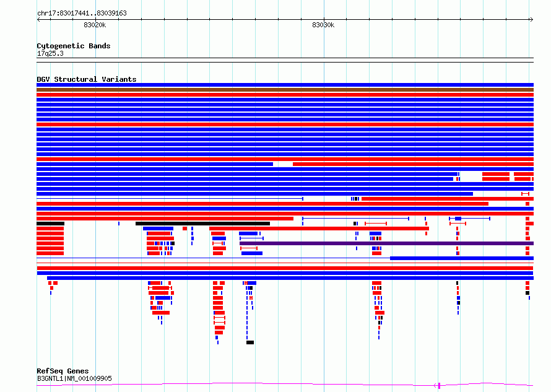Click the 83020k ruler label
551x392 pixels.
[95, 25]
